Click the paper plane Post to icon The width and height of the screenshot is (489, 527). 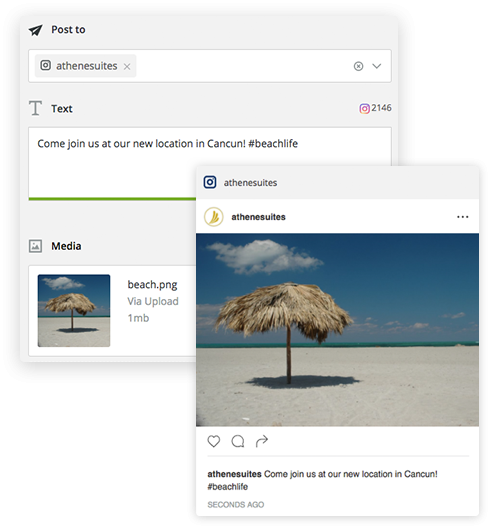pos(36,30)
